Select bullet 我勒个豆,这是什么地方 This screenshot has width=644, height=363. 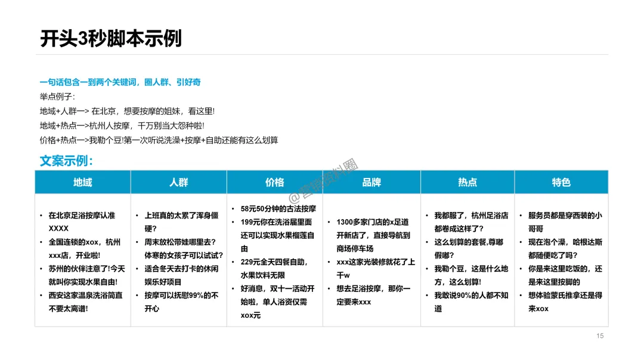[471, 275]
